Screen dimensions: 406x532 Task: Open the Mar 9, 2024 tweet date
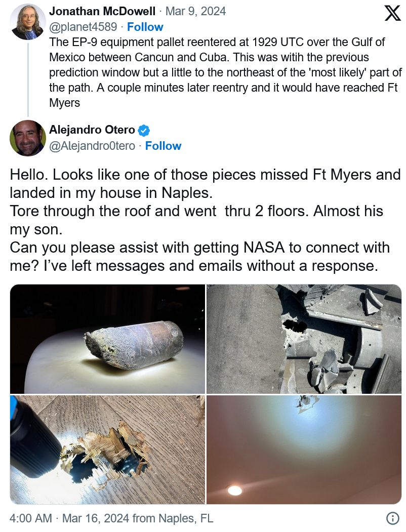pyautogui.click(x=196, y=11)
